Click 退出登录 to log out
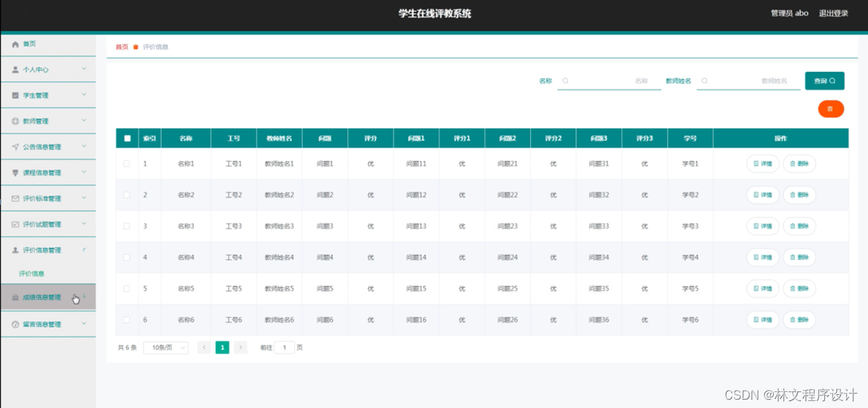 (833, 13)
